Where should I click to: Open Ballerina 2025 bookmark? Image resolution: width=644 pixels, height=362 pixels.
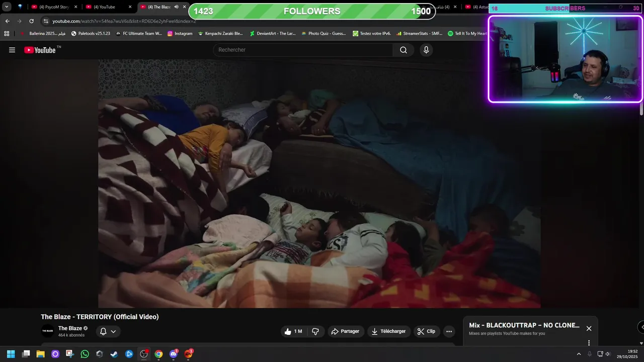[43, 34]
